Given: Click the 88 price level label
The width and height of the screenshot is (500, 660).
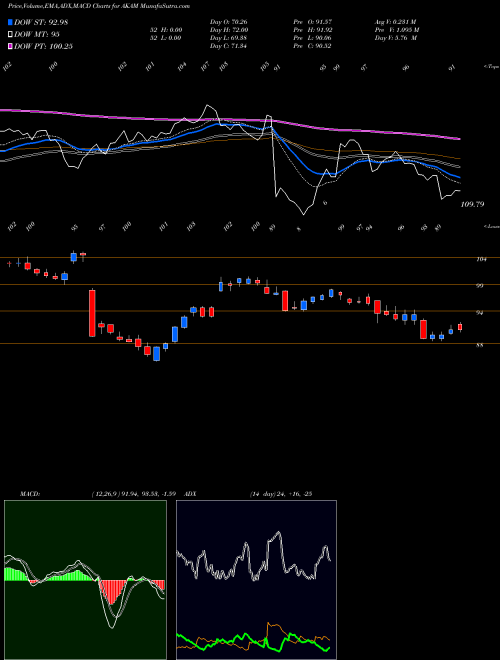Looking at the screenshot, I should click(480, 346).
